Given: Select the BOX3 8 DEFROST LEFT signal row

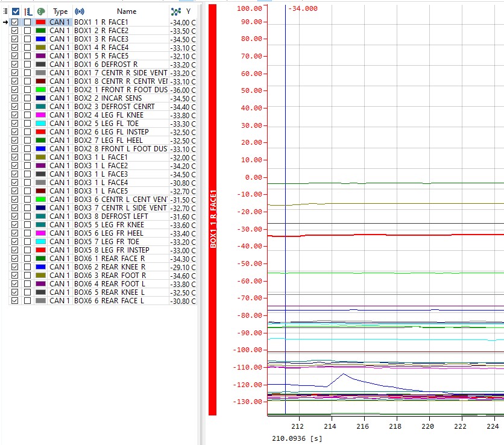Looking at the screenshot, I should point(121,216).
